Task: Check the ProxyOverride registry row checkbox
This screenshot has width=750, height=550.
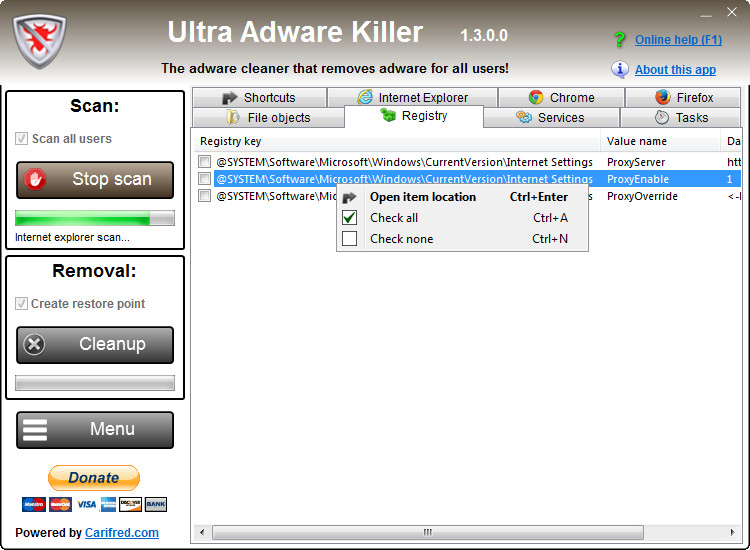Action: 204,196
